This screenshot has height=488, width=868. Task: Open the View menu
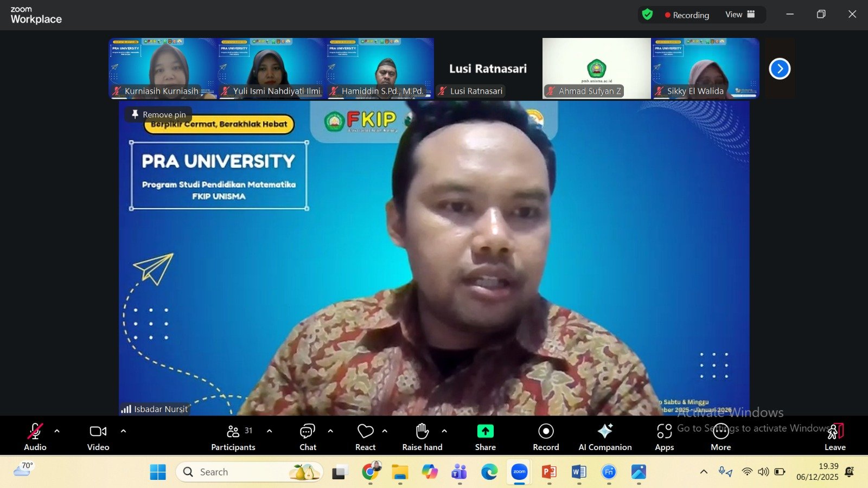(735, 15)
